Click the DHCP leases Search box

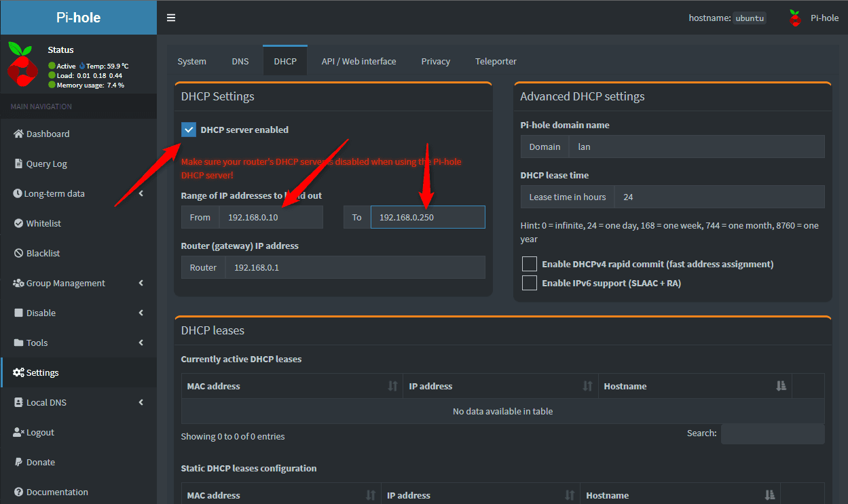pos(773,433)
